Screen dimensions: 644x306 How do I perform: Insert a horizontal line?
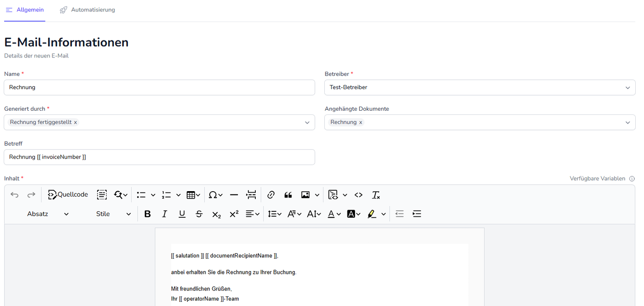(234, 195)
